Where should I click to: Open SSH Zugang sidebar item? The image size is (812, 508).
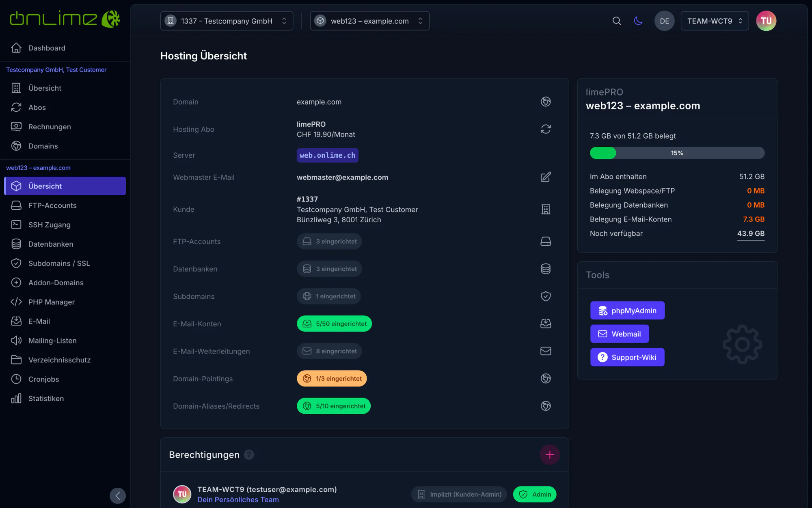tap(65, 225)
